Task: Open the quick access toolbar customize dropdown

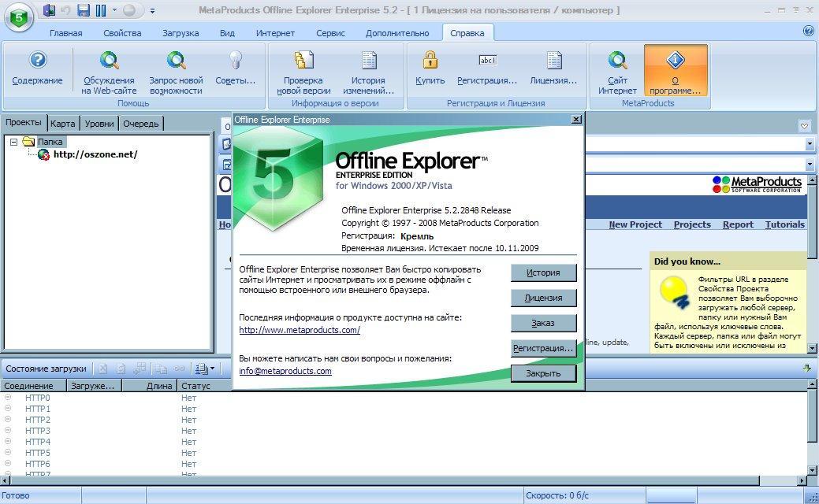Action: 152,10
